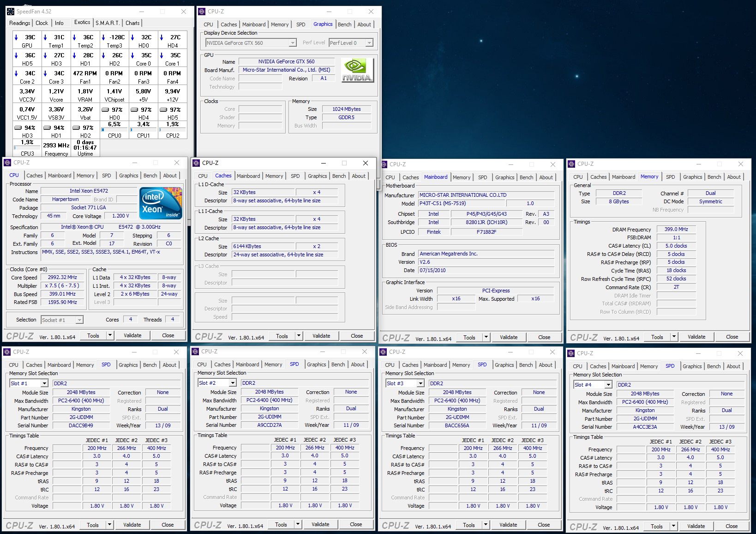Open the SPD tab in the Mainboard window

click(x=483, y=177)
